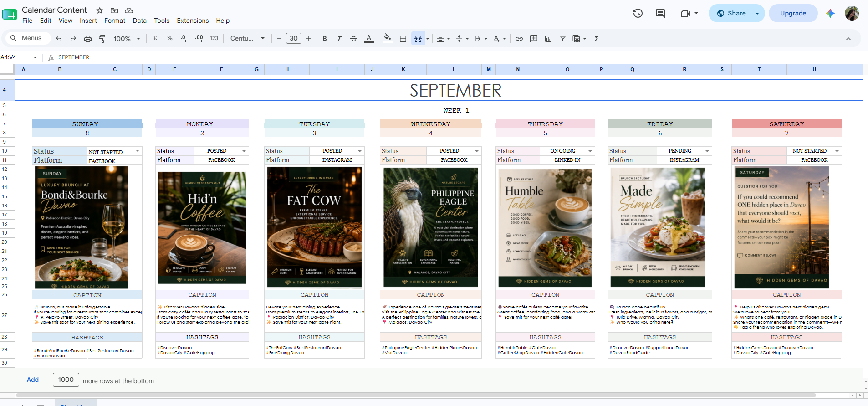Decrease decimal places
The height and width of the screenshot is (406, 868).
coord(184,38)
